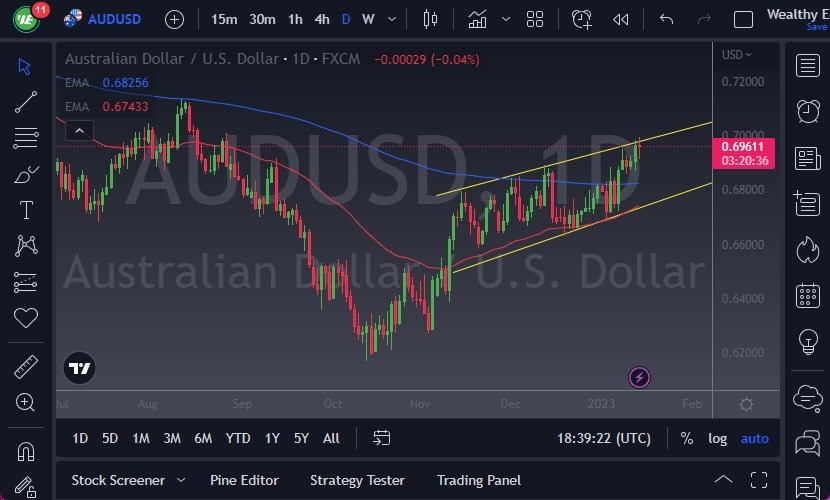Image resolution: width=830 pixels, height=500 pixels.
Task: Set date range to YTD
Action: pos(238,438)
